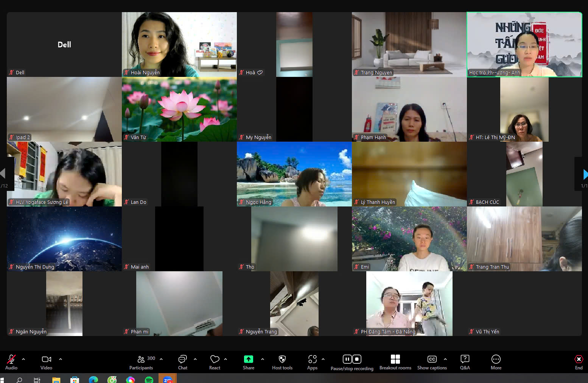This screenshot has width=588, height=383.
Task: Click the "My Nguyễn" name label
Action: pos(258,137)
